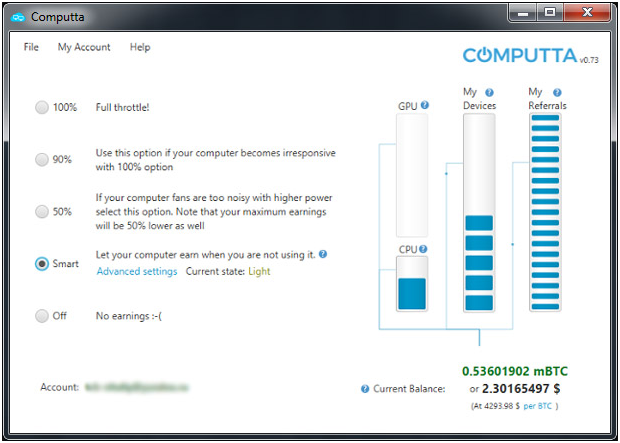This screenshot has height=443, width=620.
Task: Open the My Devices help icon
Action: [489, 93]
